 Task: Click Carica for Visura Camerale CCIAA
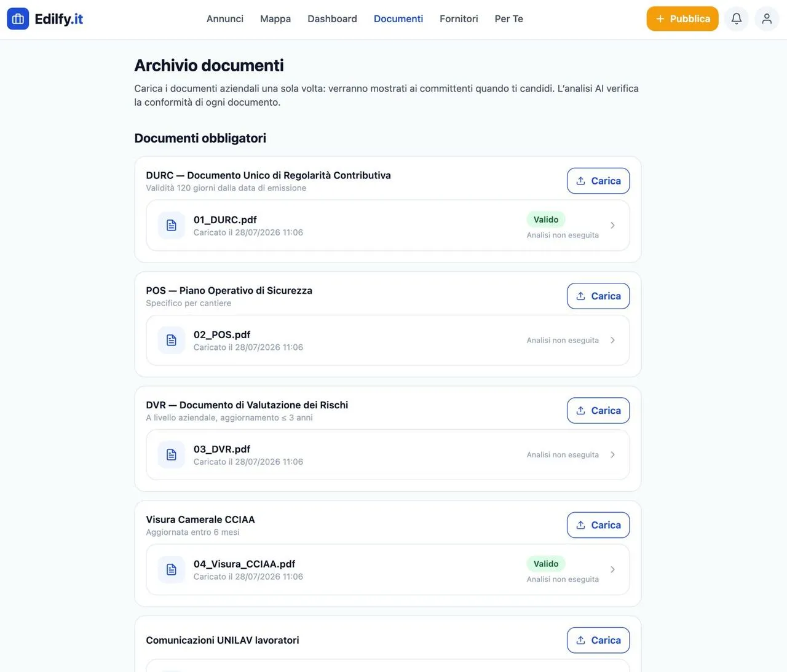[x=598, y=525]
